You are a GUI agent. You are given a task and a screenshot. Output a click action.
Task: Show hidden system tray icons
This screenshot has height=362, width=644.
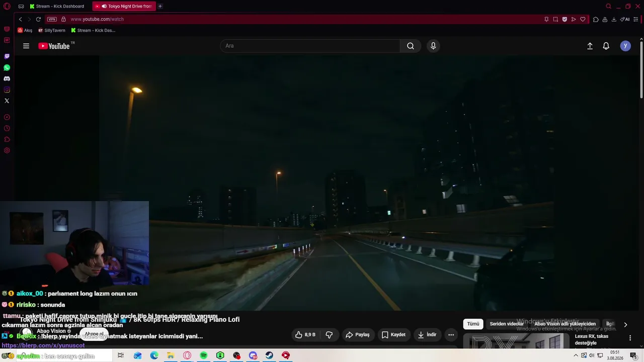point(576,355)
